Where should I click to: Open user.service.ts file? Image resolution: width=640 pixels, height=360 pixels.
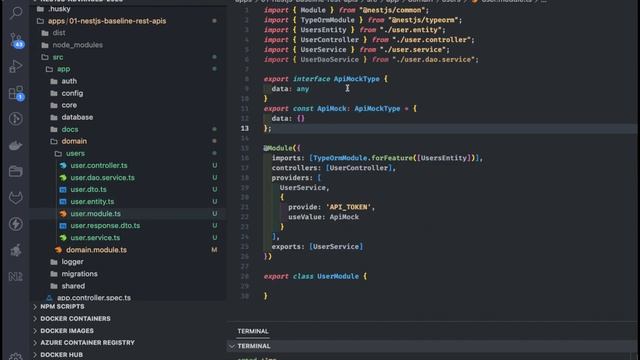95,238
